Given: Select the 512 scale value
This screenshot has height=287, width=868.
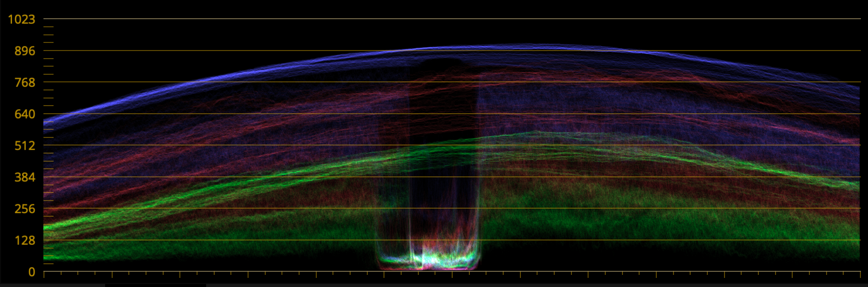Looking at the screenshot, I should coord(25,146).
